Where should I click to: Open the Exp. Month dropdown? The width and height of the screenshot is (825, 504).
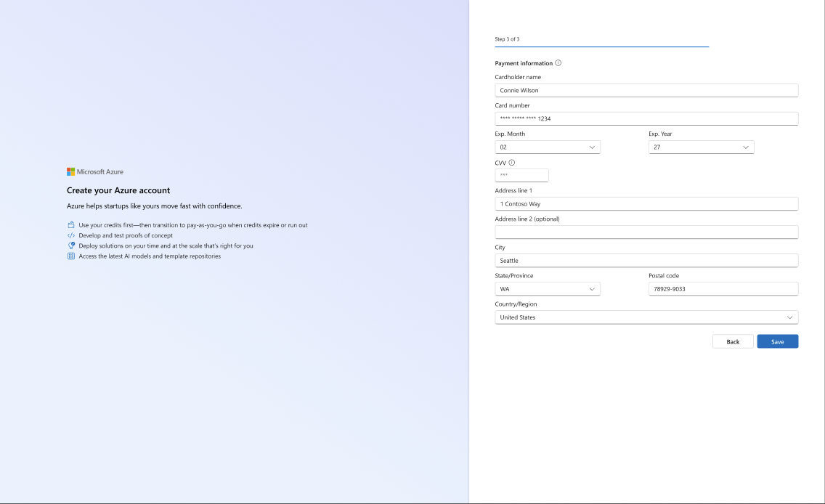tap(548, 147)
